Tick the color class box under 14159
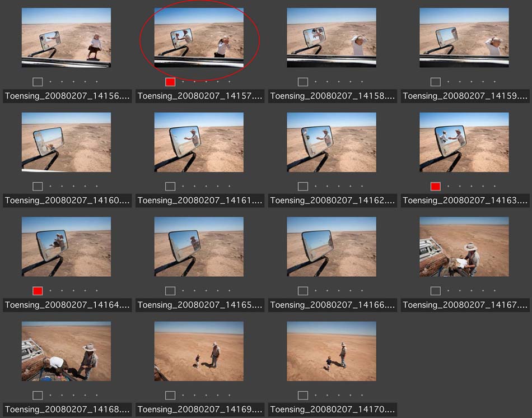The image size is (532, 418). coord(436,82)
